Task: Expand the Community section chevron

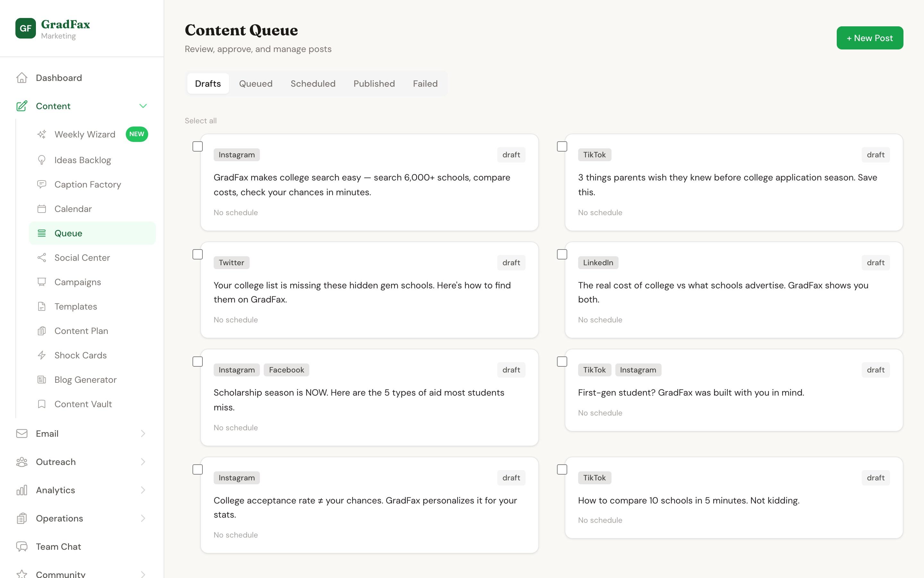Action: click(x=143, y=574)
